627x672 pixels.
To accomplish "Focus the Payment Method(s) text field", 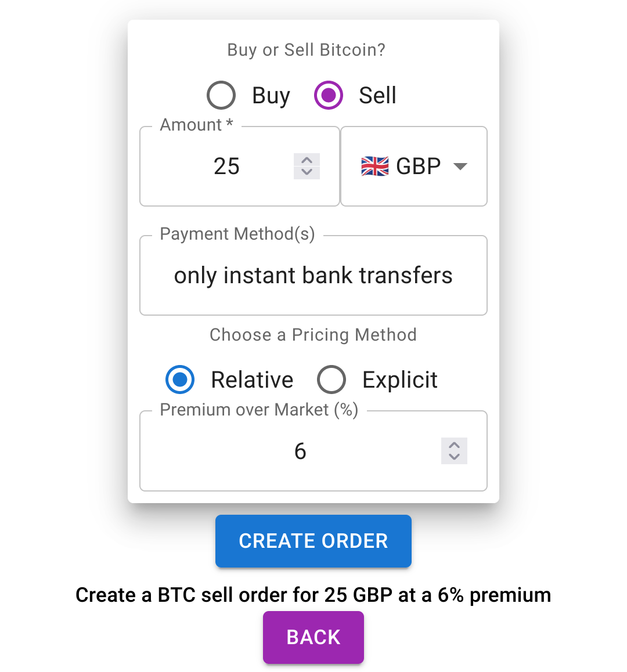I will coord(313,276).
